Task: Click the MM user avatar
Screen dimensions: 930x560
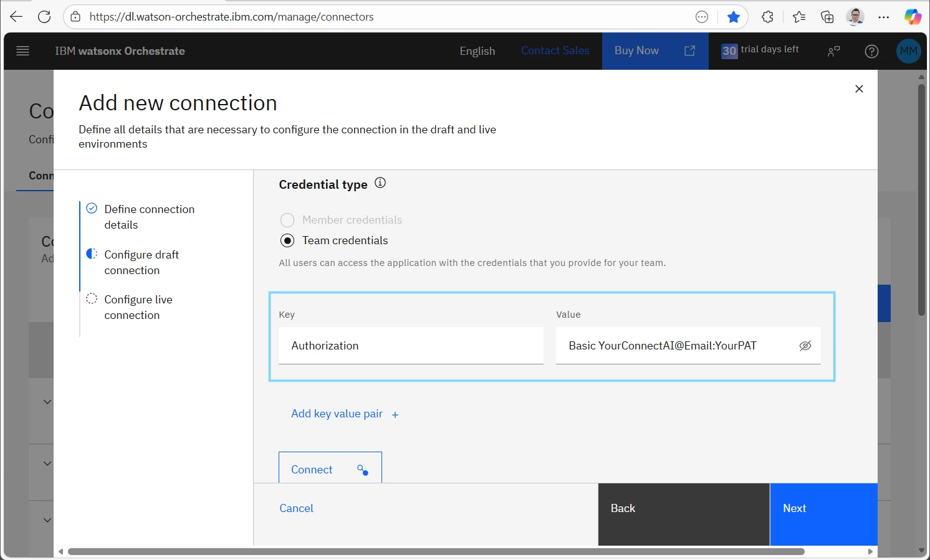Action: 908,51
